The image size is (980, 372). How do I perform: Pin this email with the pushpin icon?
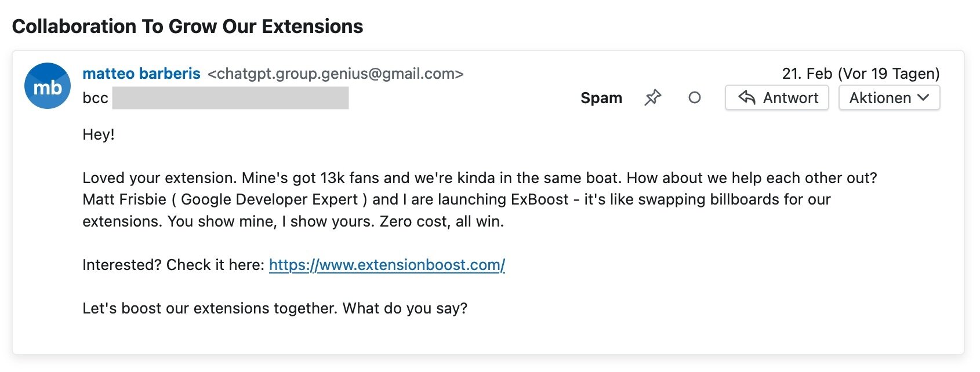[x=652, y=97]
